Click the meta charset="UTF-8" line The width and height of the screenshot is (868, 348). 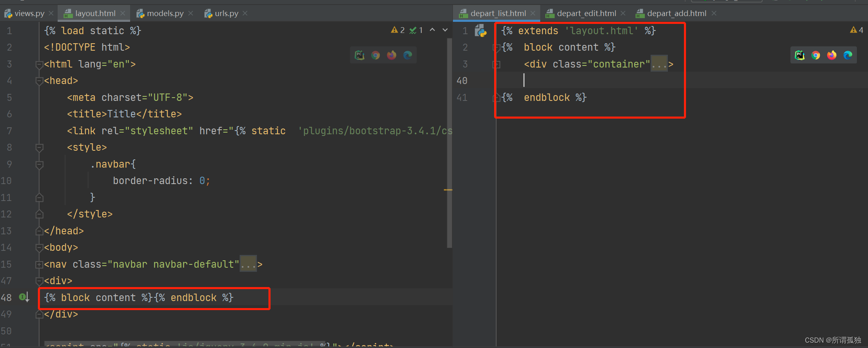[130, 98]
